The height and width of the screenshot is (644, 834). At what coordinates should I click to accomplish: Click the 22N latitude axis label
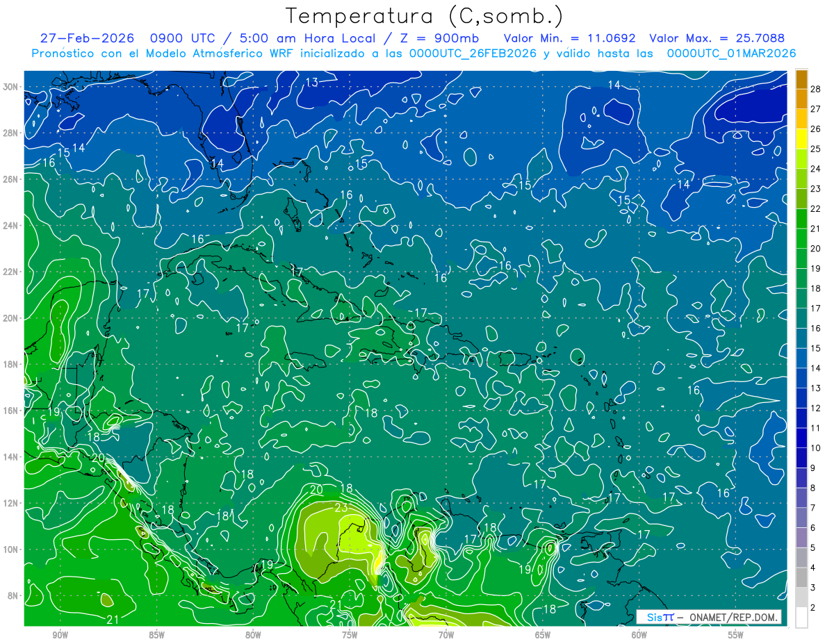12,272
